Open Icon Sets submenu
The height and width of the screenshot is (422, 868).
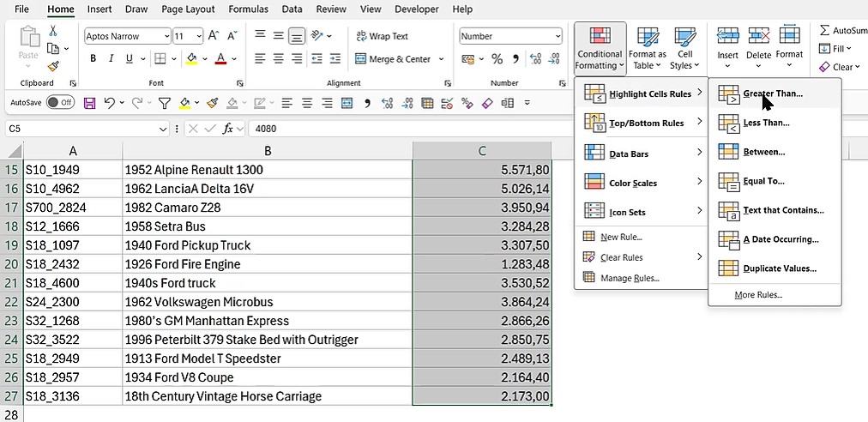click(x=642, y=212)
